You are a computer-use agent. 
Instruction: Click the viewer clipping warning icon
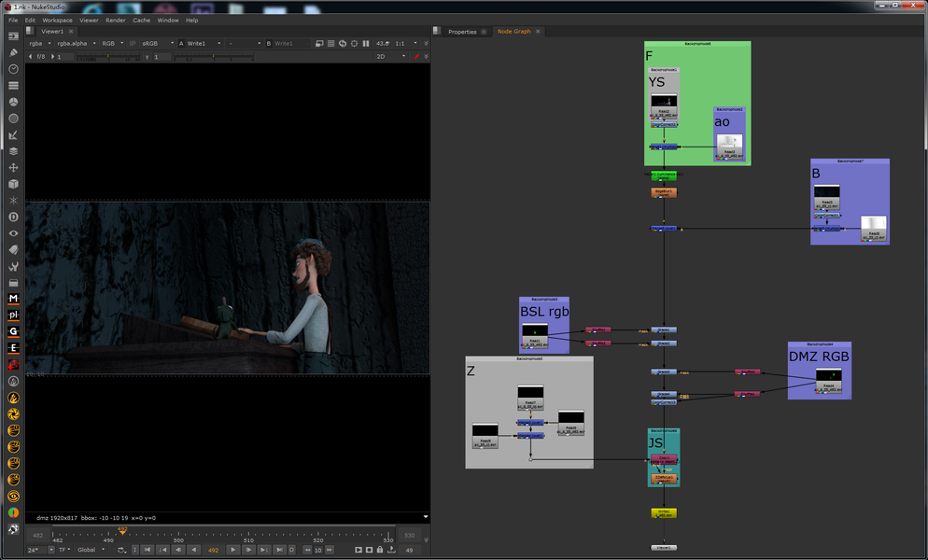[319, 43]
